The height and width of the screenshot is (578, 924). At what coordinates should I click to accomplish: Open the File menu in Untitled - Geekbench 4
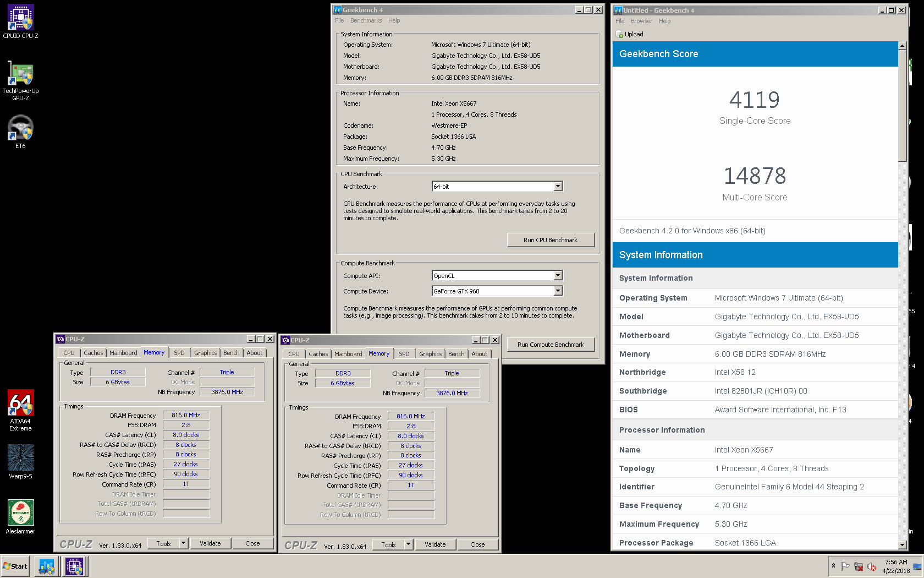620,21
